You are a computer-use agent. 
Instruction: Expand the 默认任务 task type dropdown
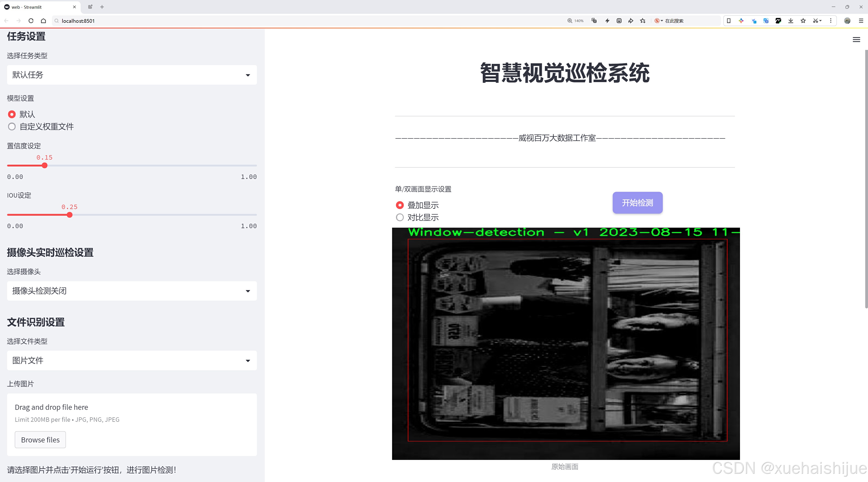point(132,75)
